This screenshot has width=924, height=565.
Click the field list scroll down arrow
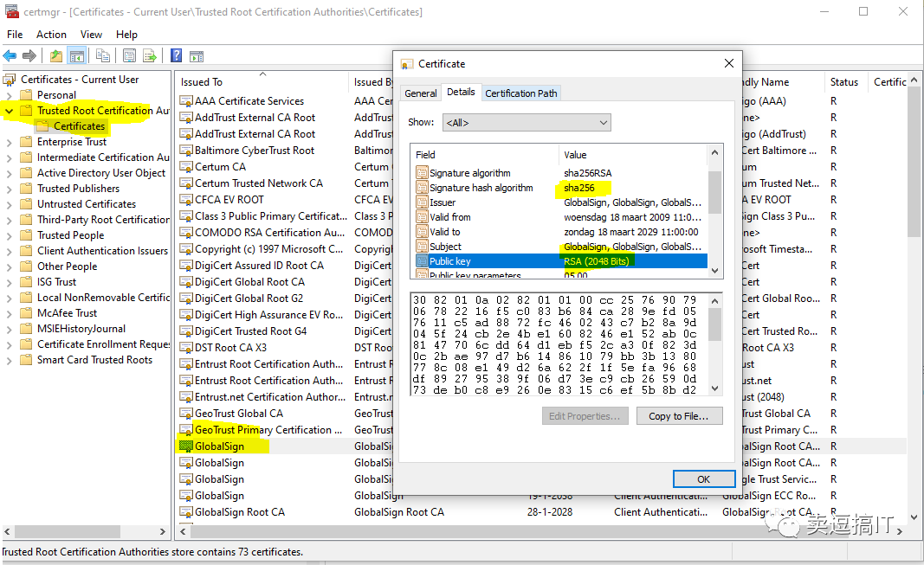click(x=714, y=271)
